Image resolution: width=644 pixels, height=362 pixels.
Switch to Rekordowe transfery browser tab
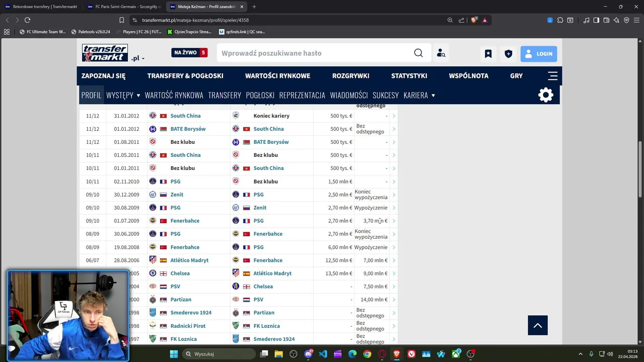click(x=41, y=7)
